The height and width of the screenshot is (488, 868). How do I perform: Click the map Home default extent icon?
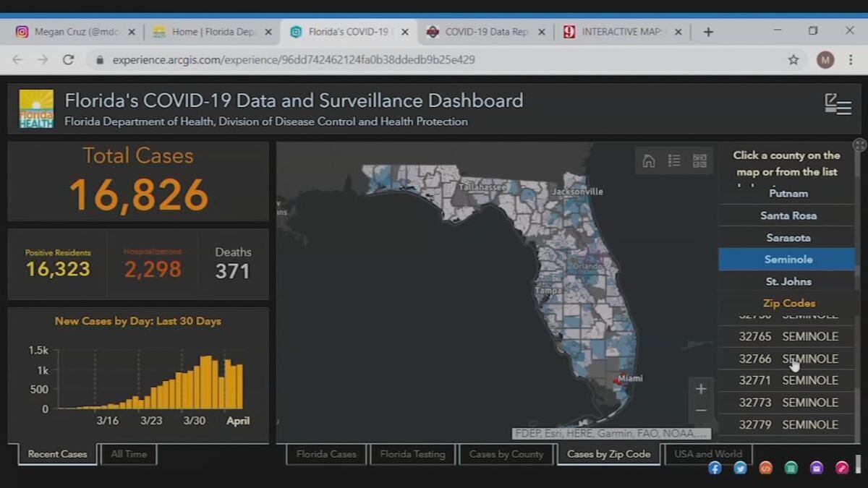pyautogui.click(x=649, y=161)
